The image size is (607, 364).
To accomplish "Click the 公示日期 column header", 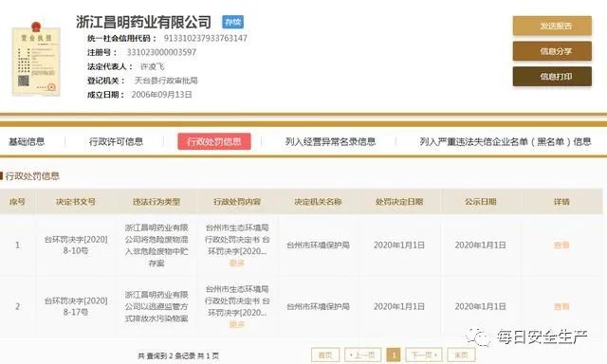I will click(481, 202).
